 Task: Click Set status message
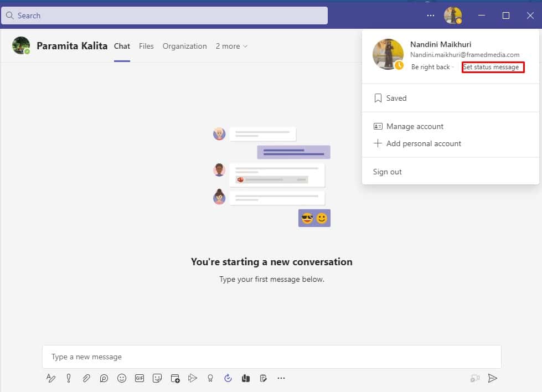(492, 66)
